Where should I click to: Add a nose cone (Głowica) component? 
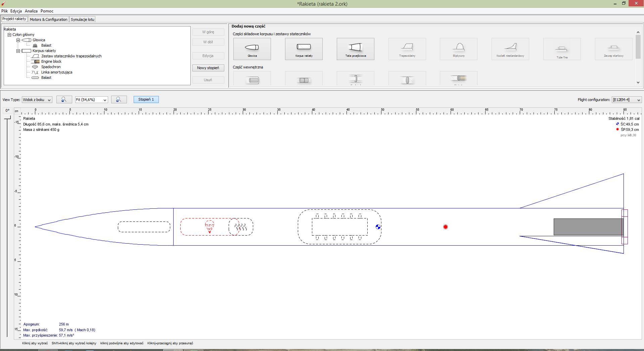252,49
